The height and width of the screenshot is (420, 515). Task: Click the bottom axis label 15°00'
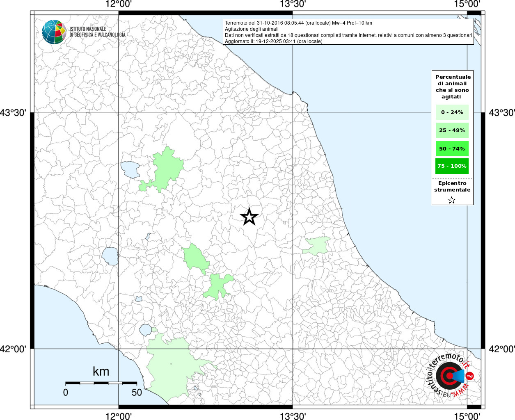click(x=467, y=416)
